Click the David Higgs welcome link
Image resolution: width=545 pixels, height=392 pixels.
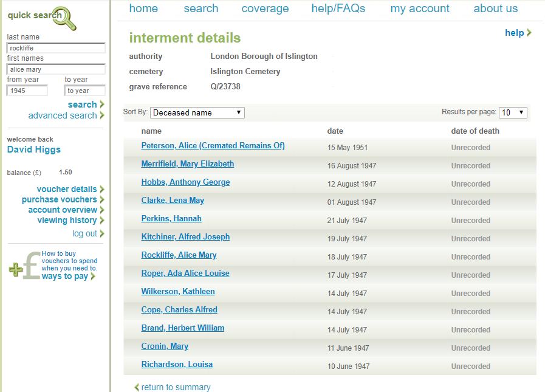(33, 150)
